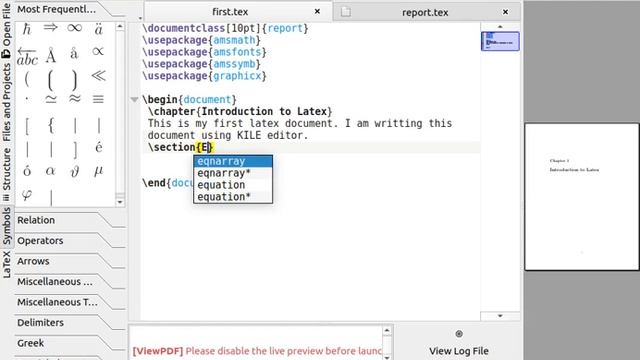The width and height of the screenshot is (640, 360).
Task: Insert the left square bracket symbol
Action: point(27,126)
